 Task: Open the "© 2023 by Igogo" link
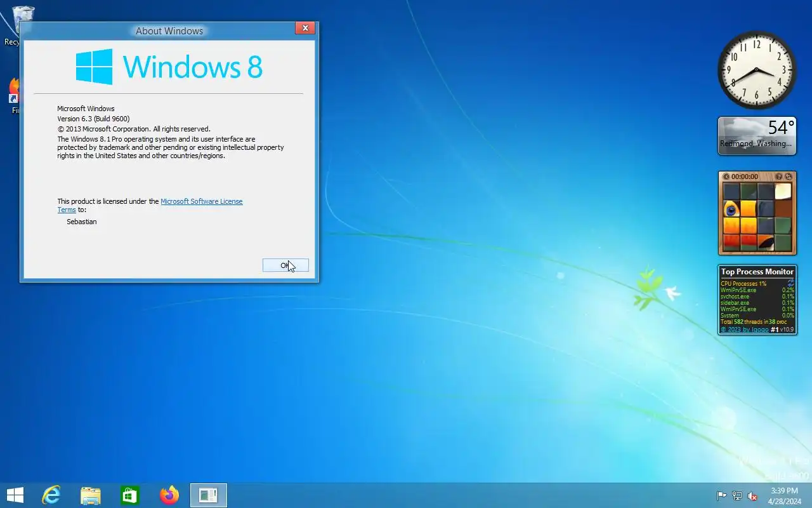coord(744,330)
